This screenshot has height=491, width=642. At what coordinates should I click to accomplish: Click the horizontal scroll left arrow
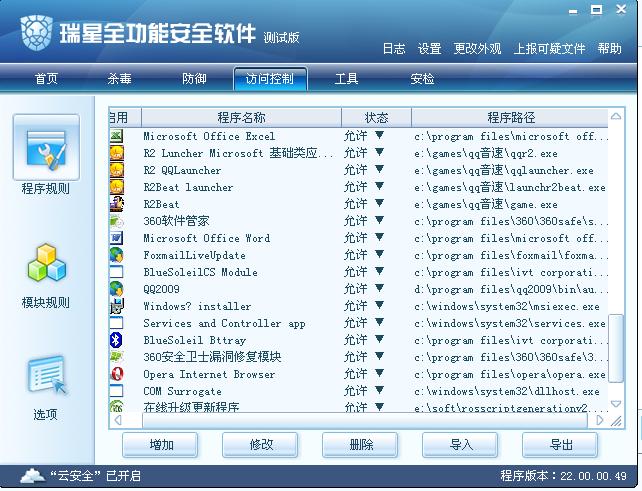(x=118, y=420)
